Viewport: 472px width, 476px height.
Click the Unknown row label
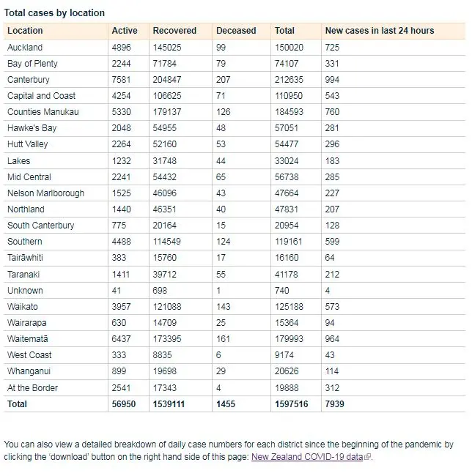click(x=25, y=291)
